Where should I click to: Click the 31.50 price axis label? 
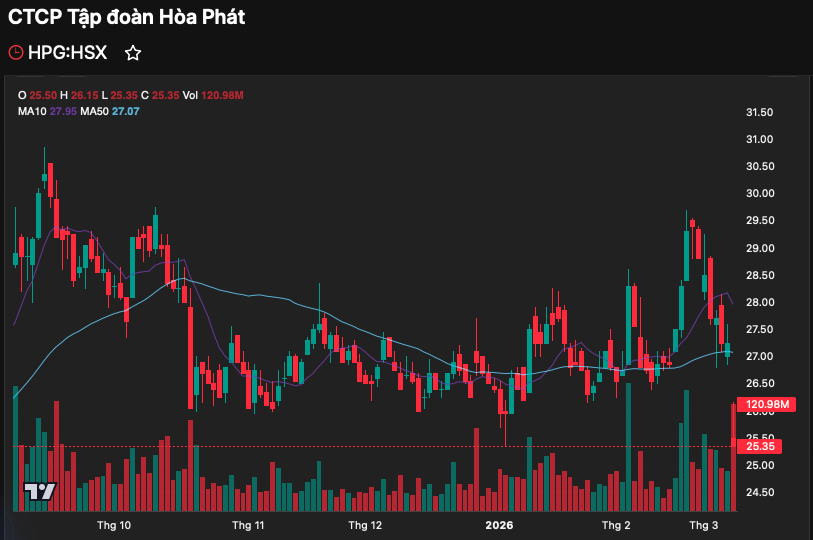762,112
